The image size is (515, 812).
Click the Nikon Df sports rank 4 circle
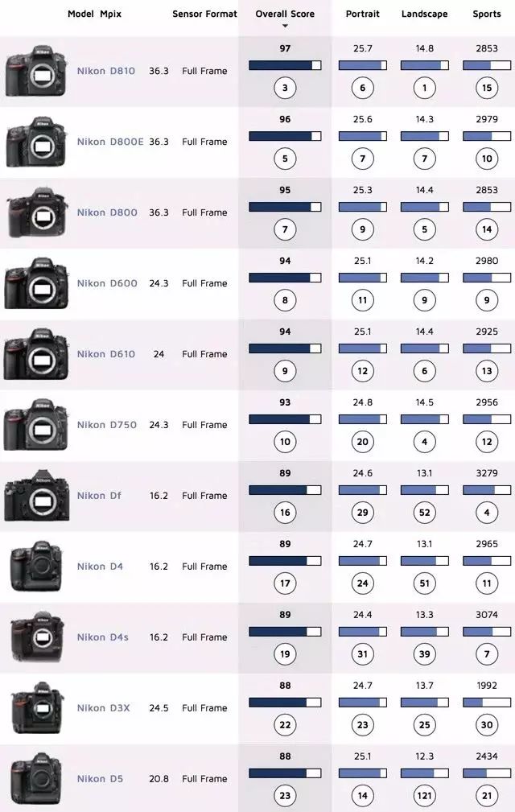[487, 512]
